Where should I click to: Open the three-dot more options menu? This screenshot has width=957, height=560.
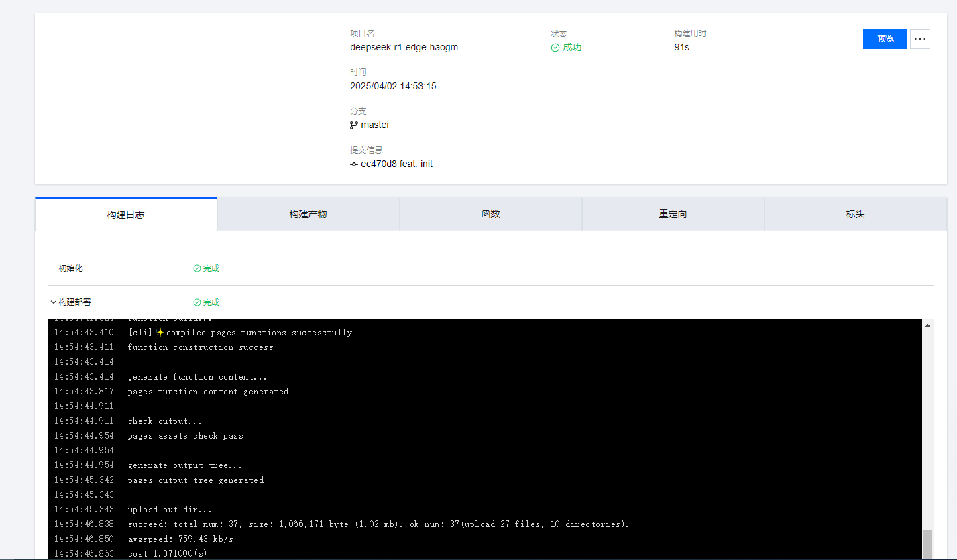point(920,39)
